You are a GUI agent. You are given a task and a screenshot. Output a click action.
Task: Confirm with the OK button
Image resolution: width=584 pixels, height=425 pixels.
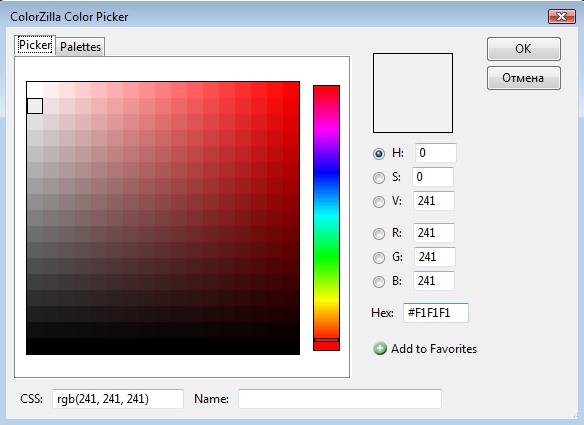[524, 49]
